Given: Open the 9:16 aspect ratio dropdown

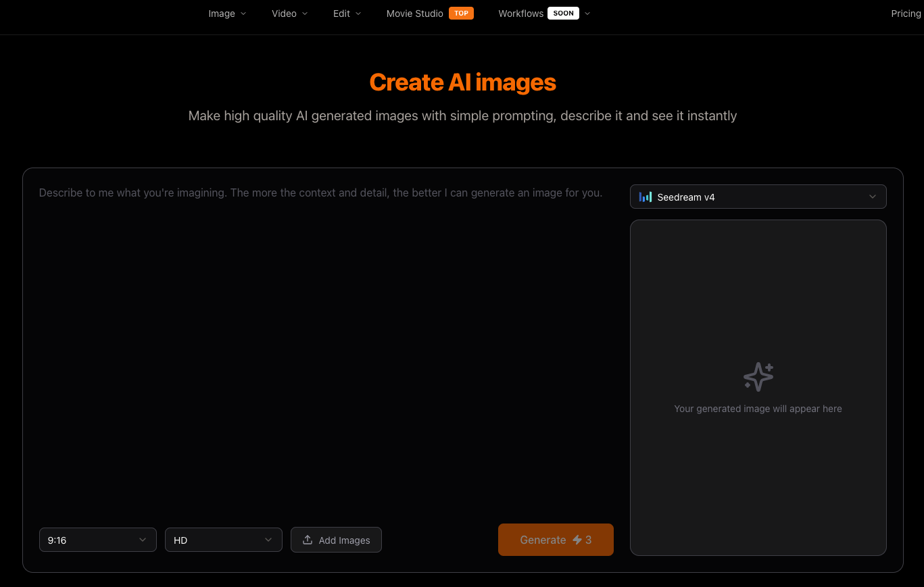Looking at the screenshot, I should [97, 540].
